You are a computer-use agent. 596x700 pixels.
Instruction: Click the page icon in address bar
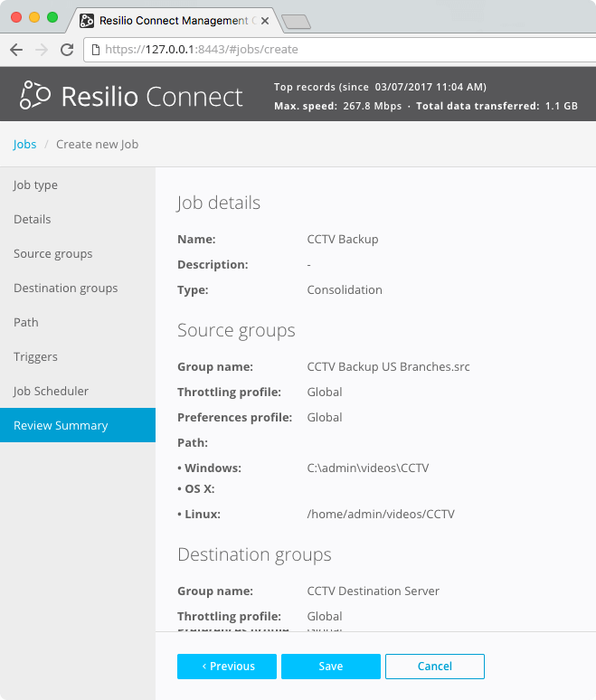coord(96,50)
